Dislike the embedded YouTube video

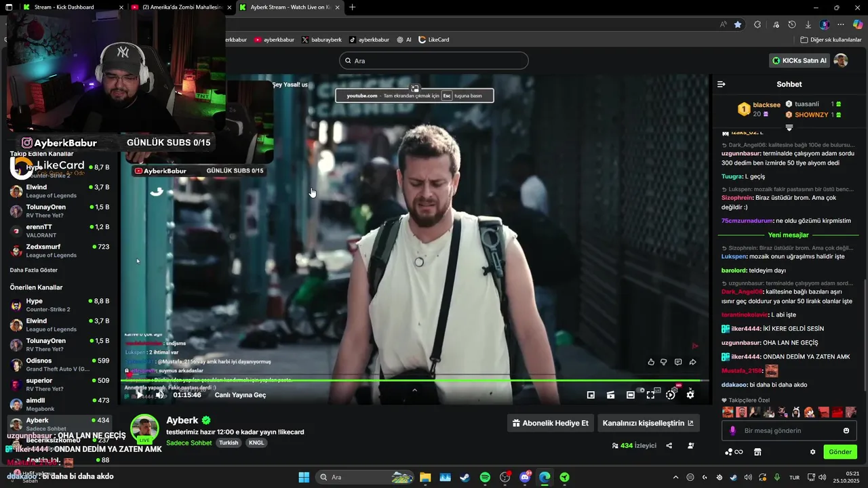tap(664, 362)
